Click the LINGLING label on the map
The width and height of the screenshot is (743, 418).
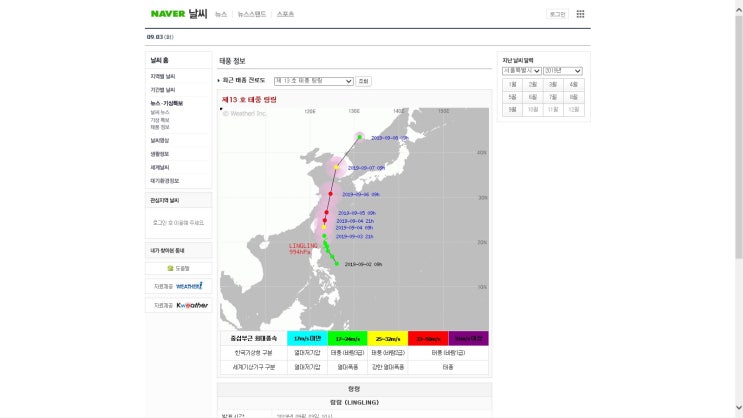303,245
